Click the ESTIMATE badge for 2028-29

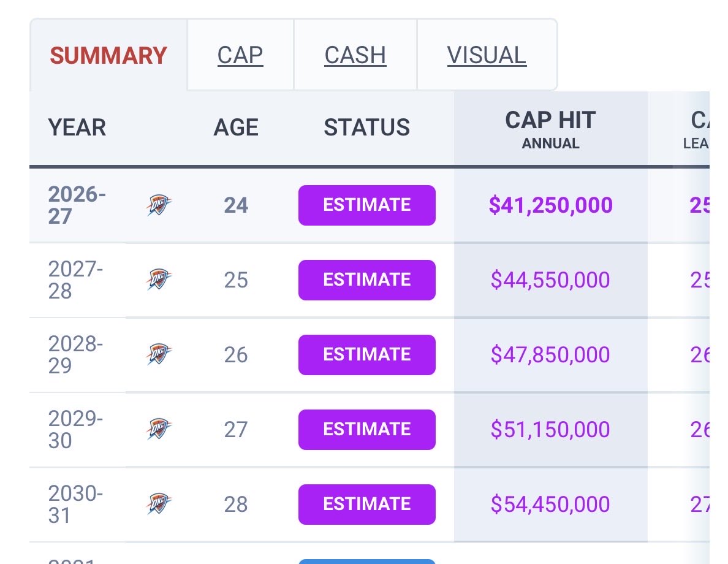tap(367, 354)
